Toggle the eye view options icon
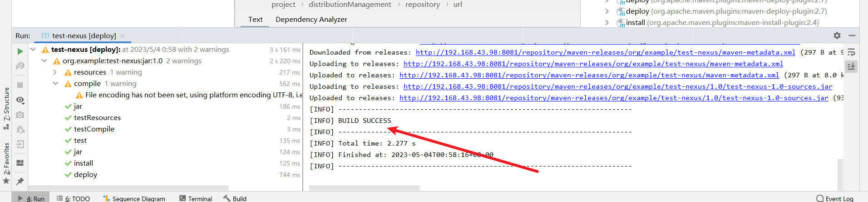The image size is (868, 202). [20, 100]
